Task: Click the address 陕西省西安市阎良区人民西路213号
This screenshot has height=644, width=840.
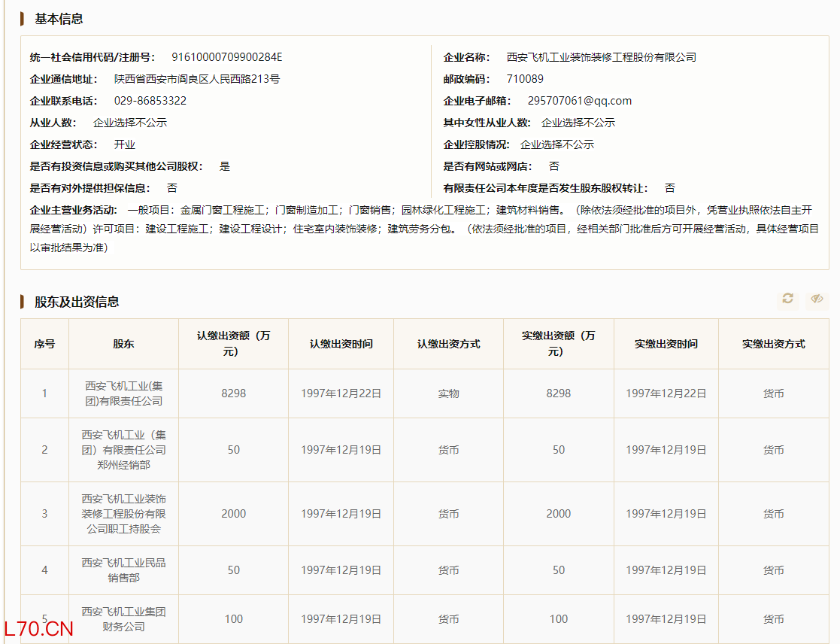Action: pyautogui.click(x=196, y=79)
